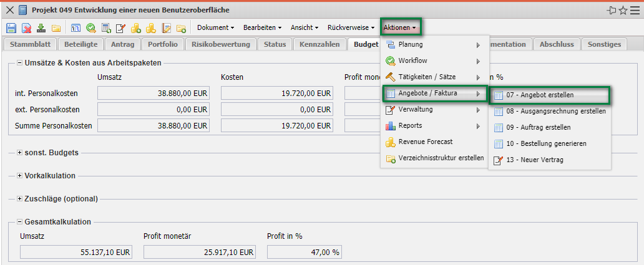Click the blue floppy disk save icon
The image size is (644, 265).
11,28
